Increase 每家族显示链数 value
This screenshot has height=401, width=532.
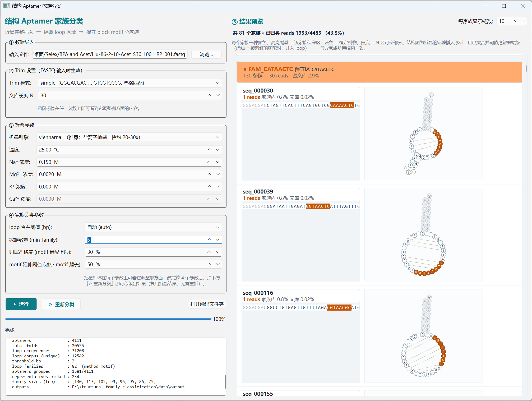[x=514, y=21]
